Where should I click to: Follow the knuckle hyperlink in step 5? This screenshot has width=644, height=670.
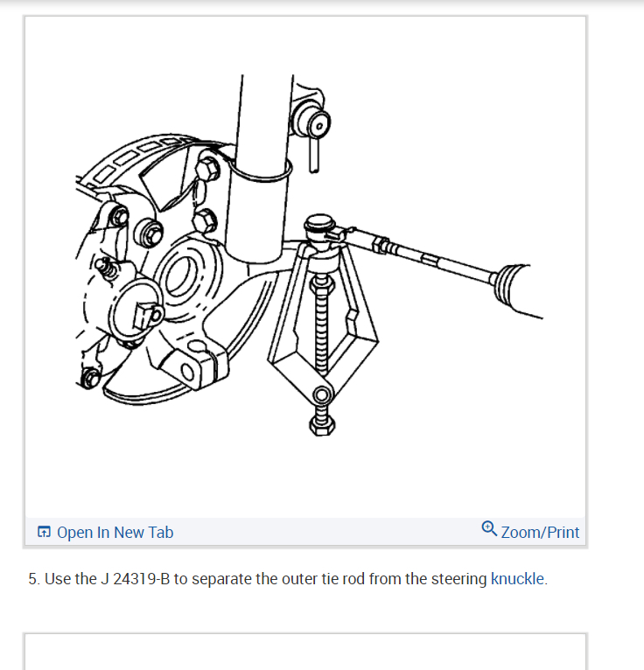pos(517,579)
